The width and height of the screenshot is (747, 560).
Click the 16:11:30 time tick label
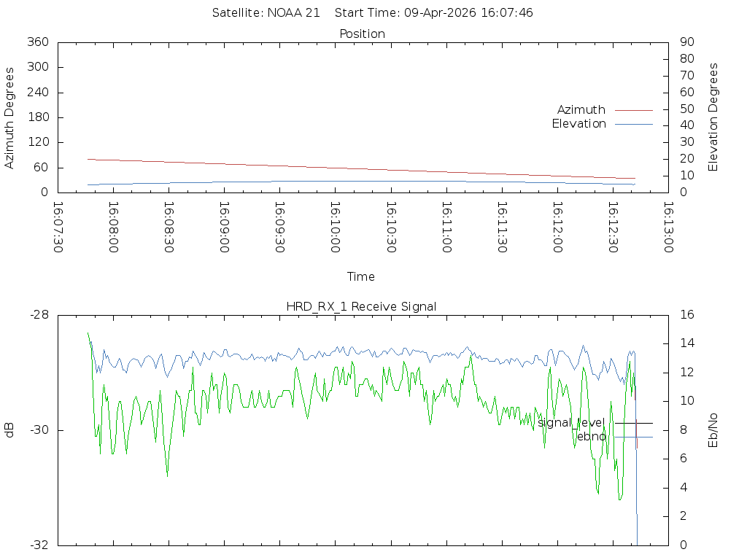coord(502,227)
